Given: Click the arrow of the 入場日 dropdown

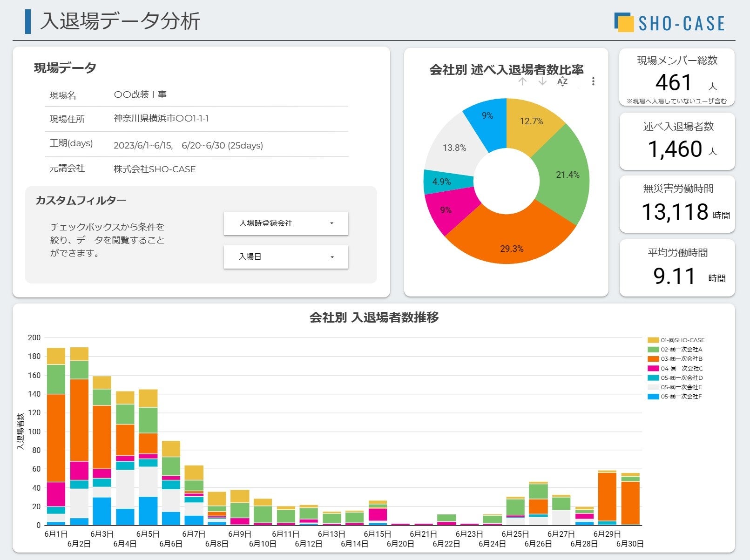Looking at the screenshot, I should pyautogui.click(x=332, y=257).
